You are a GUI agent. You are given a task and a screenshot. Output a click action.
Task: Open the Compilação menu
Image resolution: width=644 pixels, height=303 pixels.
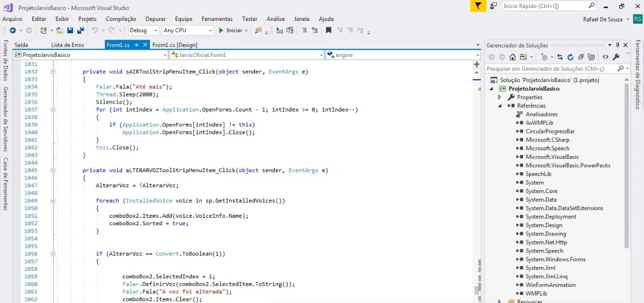pos(121,19)
